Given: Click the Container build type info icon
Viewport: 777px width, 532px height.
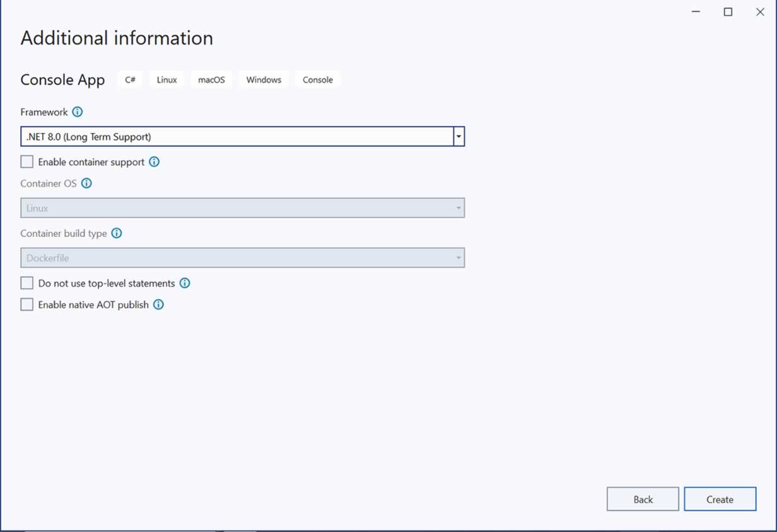Looking at the screenshot, I should click(x=117, y=233).
